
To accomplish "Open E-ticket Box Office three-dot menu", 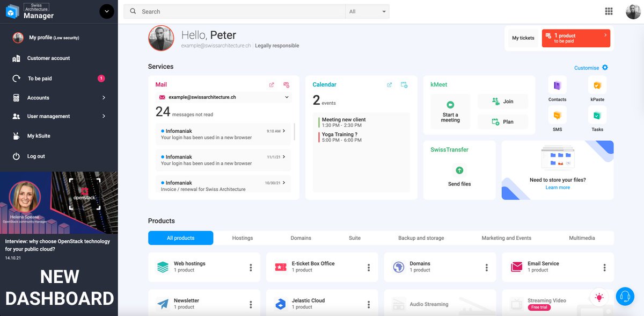I will pyautogui.click(x=369, y=267).
